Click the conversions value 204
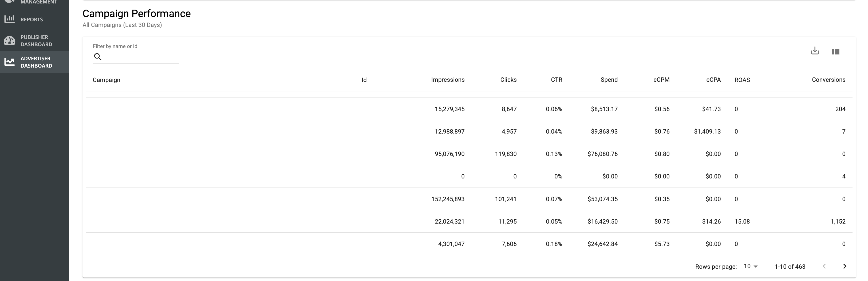This screenshot has width=868, height=281. pos(840,109)
